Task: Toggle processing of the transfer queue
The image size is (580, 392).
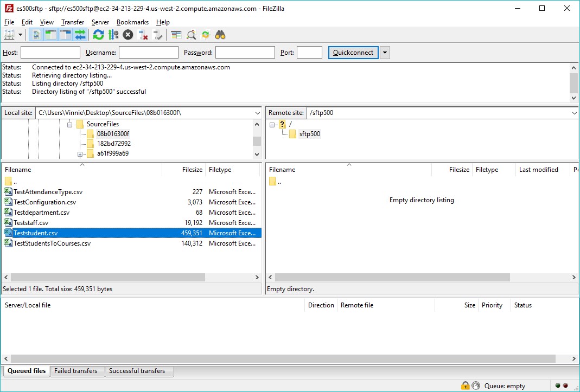Action: tap(113, 35)
